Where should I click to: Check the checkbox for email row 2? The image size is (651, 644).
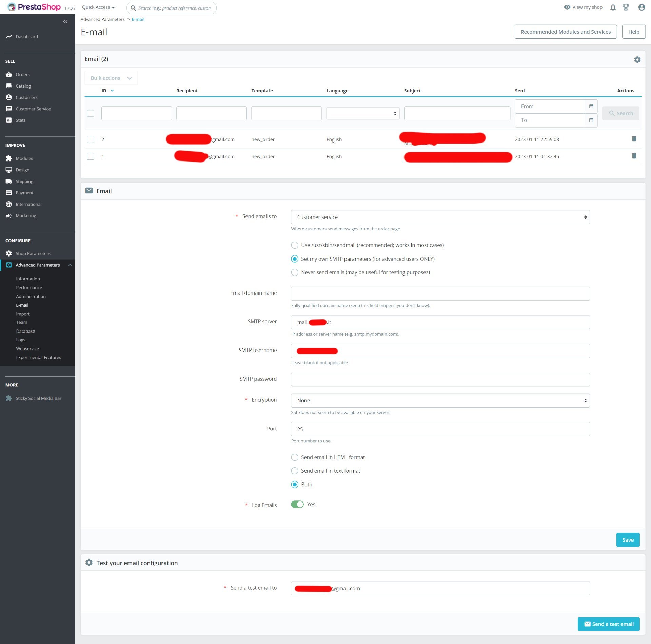(91, 139)
